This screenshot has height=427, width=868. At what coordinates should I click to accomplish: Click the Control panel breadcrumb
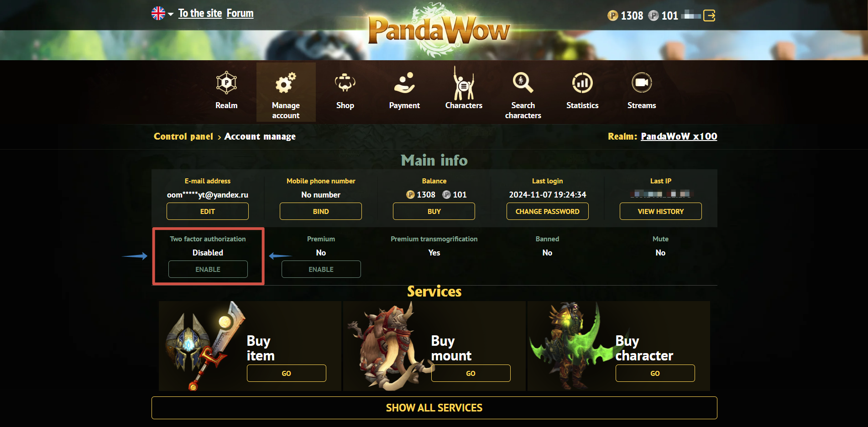point(183,136)
